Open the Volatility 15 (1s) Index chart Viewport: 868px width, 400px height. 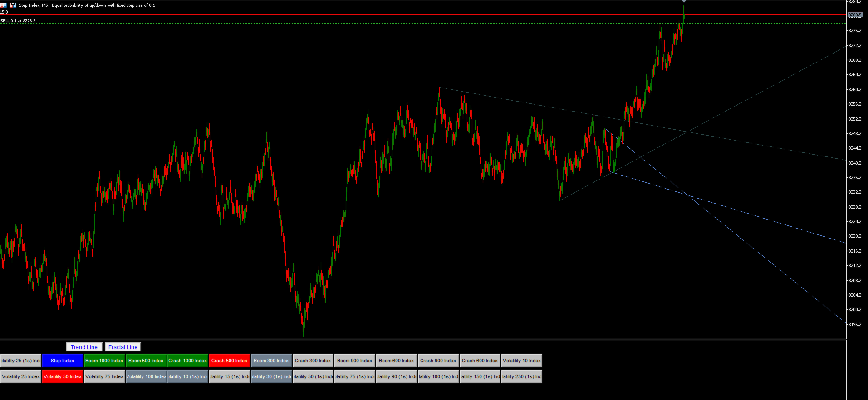230,376
